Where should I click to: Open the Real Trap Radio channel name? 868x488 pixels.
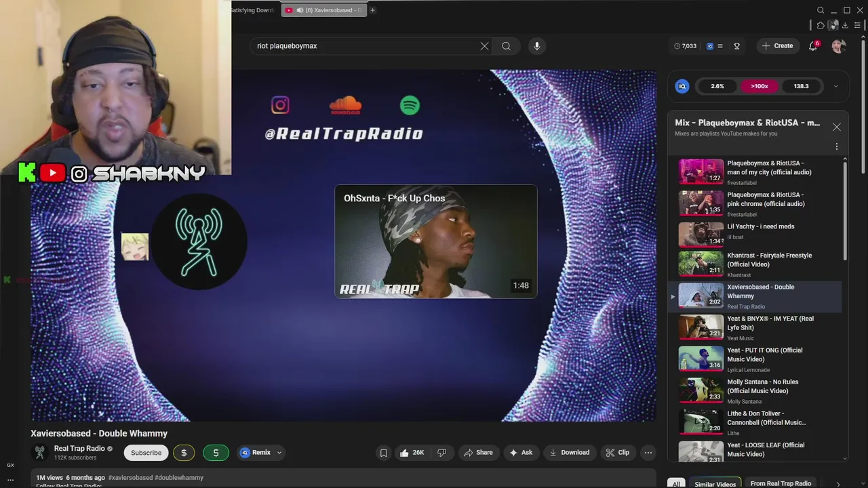[x=79, y=449]
